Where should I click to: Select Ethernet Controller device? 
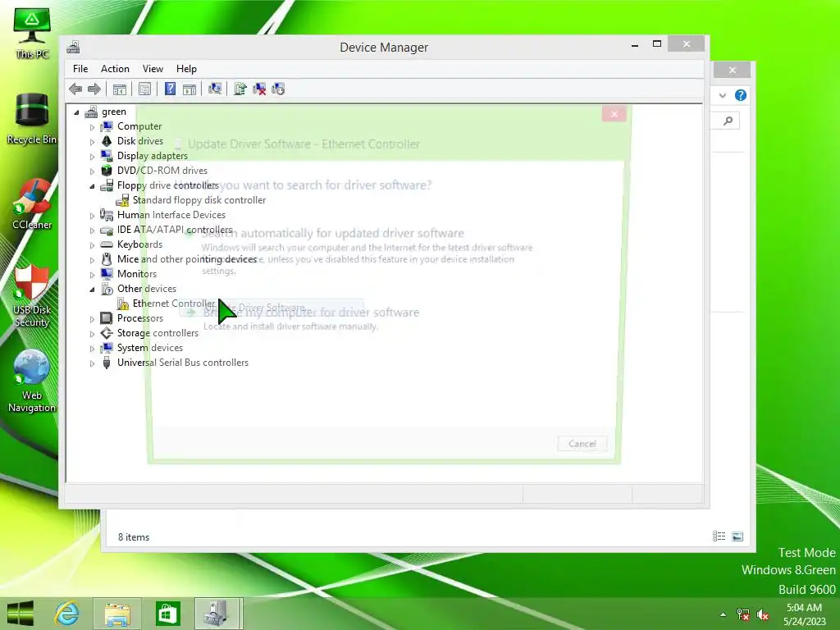[x=174, y=304]
